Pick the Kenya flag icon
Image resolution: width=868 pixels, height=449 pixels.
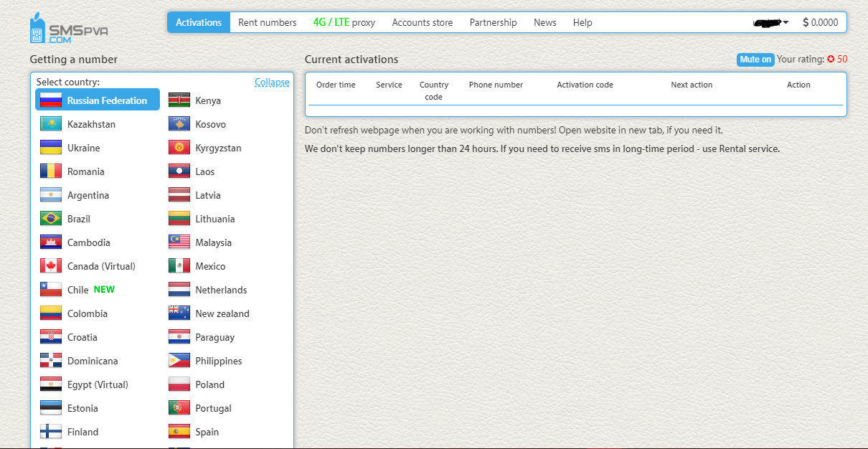pyautogui.click(x=179, y=100)
